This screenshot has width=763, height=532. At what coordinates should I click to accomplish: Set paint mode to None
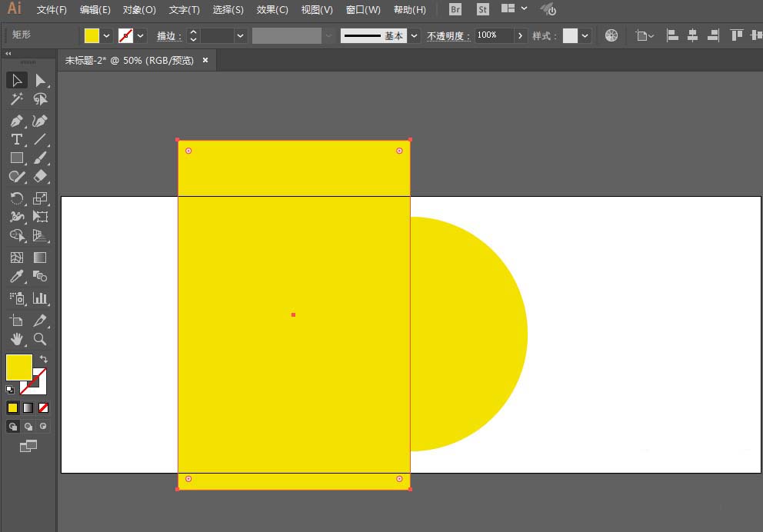pos(43,408)
